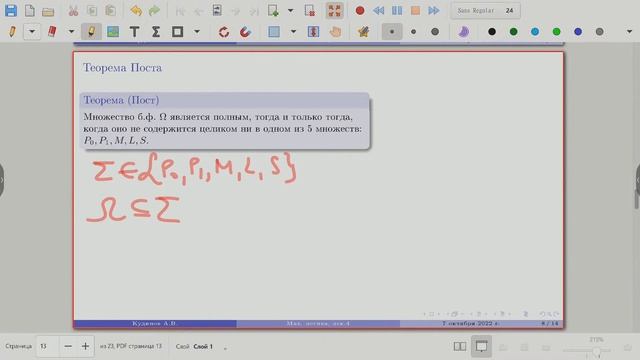Open the selection tools dropdown
The width and height of the screenshot is (640, 360).
293,32
